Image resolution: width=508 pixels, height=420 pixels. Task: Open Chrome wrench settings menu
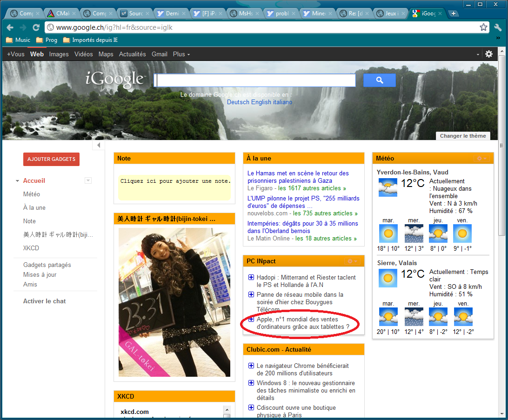(497, 27)
